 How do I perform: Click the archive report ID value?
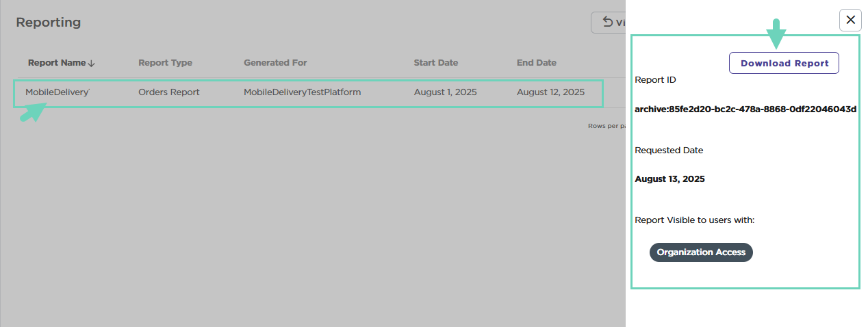(745, 109)
